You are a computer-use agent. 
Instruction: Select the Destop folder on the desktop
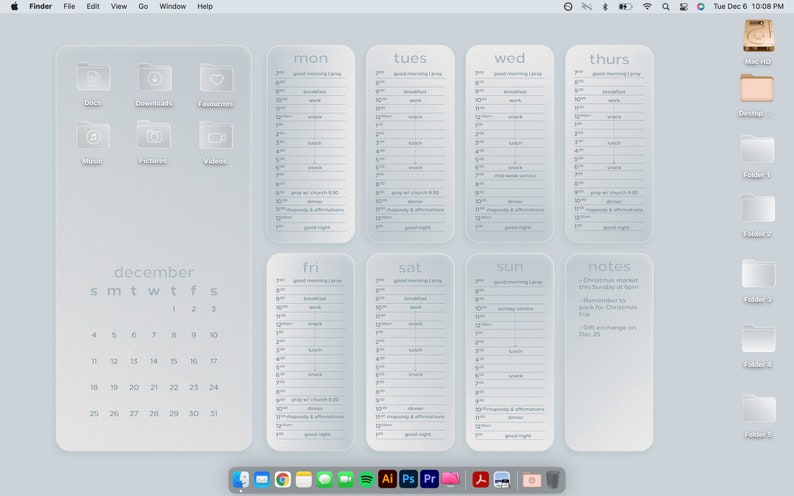(x=757, y=89)
